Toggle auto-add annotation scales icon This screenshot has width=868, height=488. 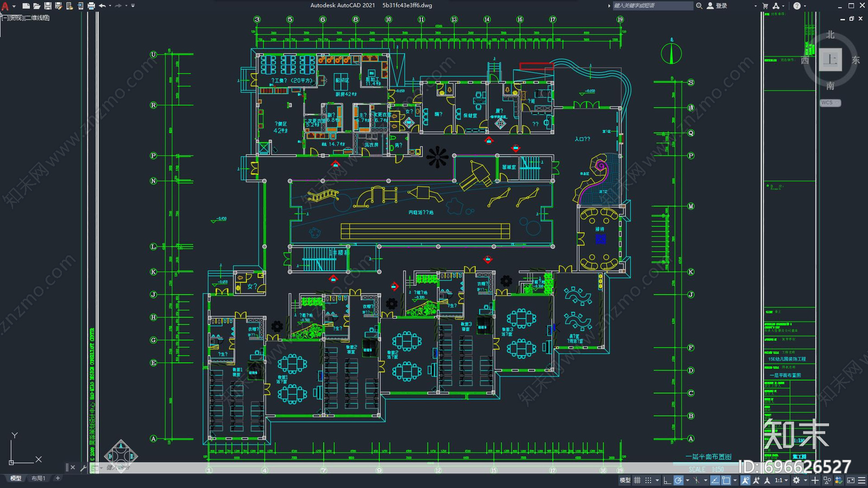(756, 480)
